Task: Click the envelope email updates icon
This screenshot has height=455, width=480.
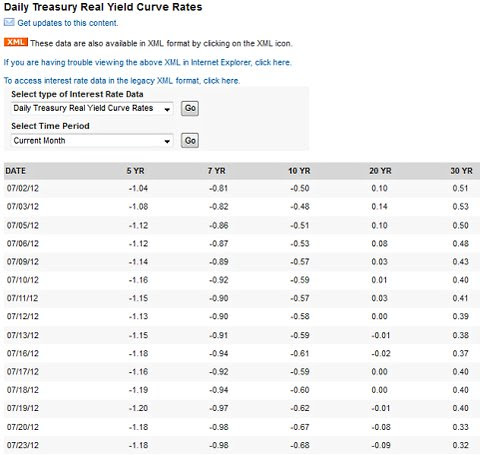Action: coord(9,22)
